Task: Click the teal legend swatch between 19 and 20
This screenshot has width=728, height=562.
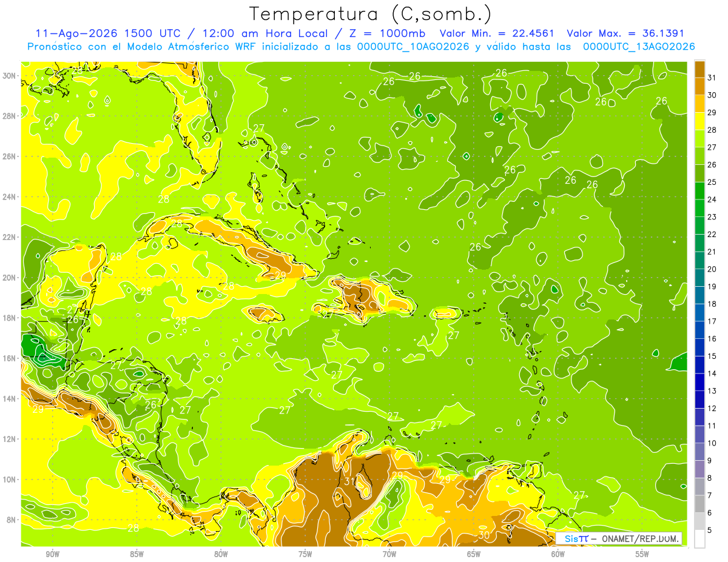Action: [699, 278]
